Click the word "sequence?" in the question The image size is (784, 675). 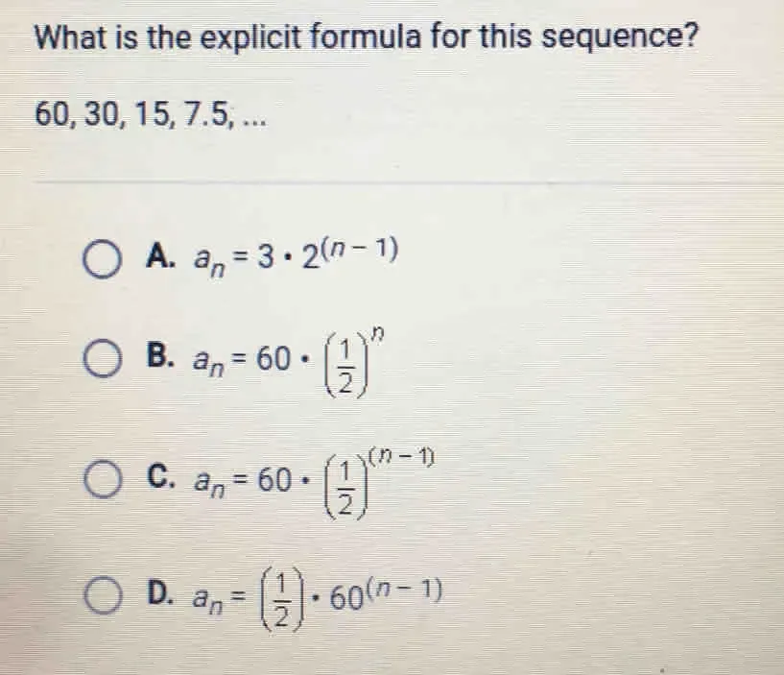coord(620,39)
